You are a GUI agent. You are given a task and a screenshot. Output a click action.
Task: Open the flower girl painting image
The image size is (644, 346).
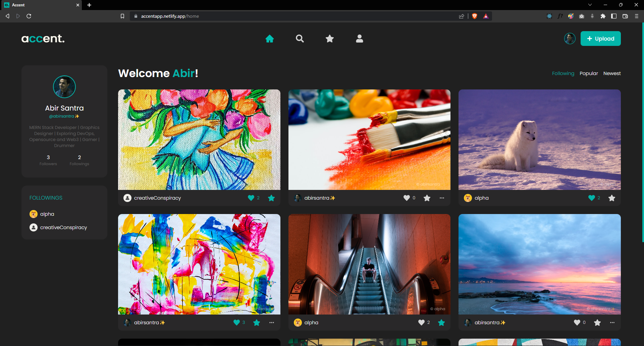[x=199, y=140]
